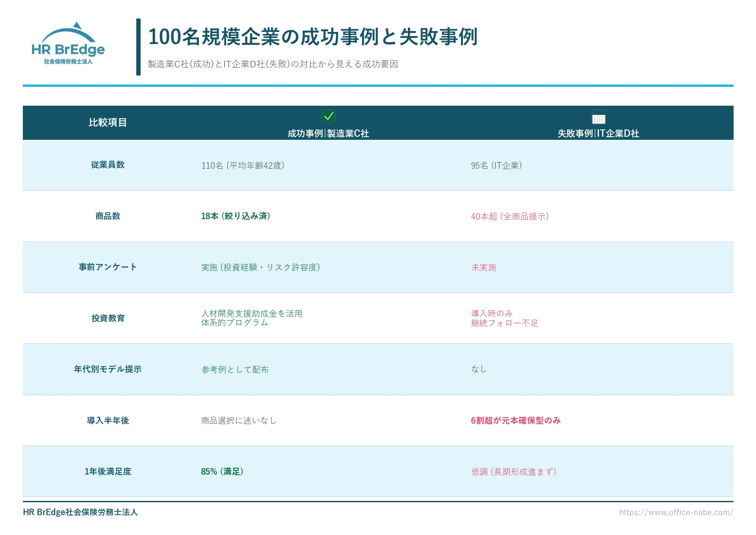Screen dimensions: 756x535
Task: Click cell 85% (満足)
Action: click(x=222, y=472)
